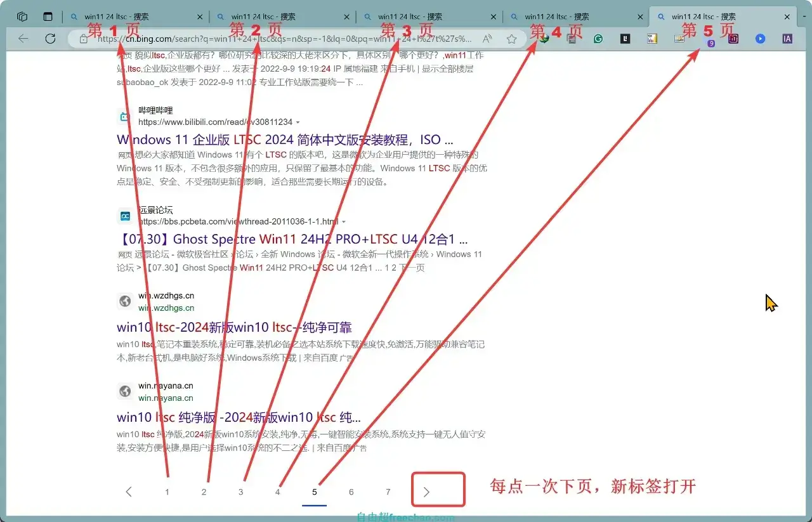Add page to favorites with the star icon

(511, 39)
